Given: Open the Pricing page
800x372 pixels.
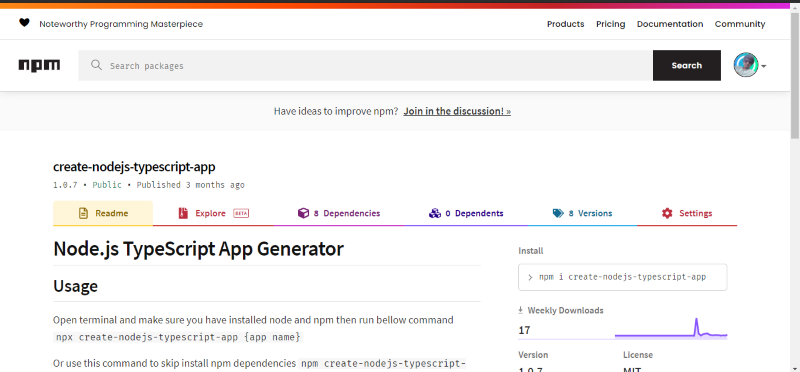Looking at the screenshot, I should point(610,24).
